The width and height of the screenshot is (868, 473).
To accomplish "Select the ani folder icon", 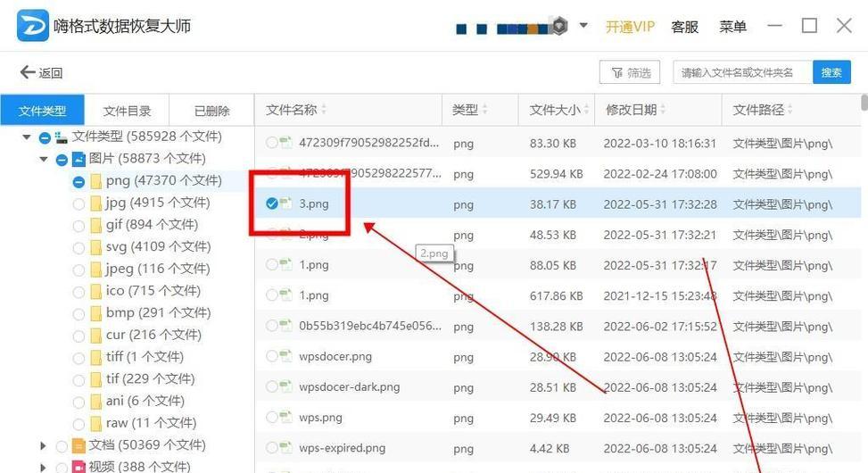I will pos(95,402).
